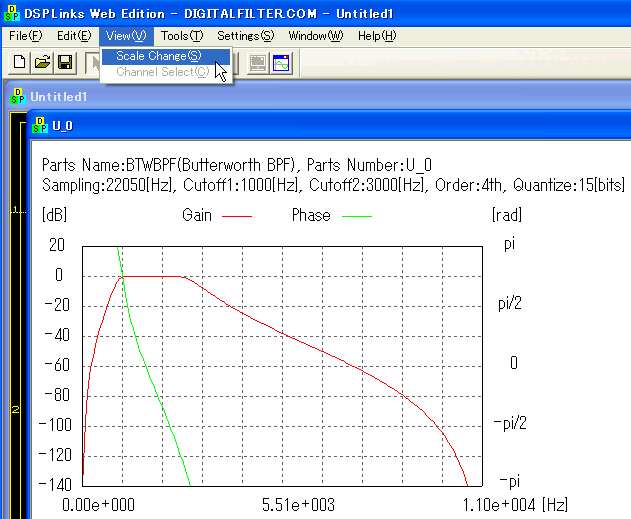Click the '-100' dB axis value
Screen dimensions: 631x519
pyautogui.click(x=55, y=425)
